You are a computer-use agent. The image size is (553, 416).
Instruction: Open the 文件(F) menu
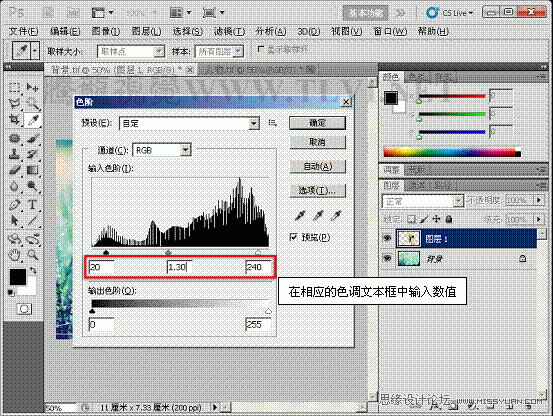point(23,31)
